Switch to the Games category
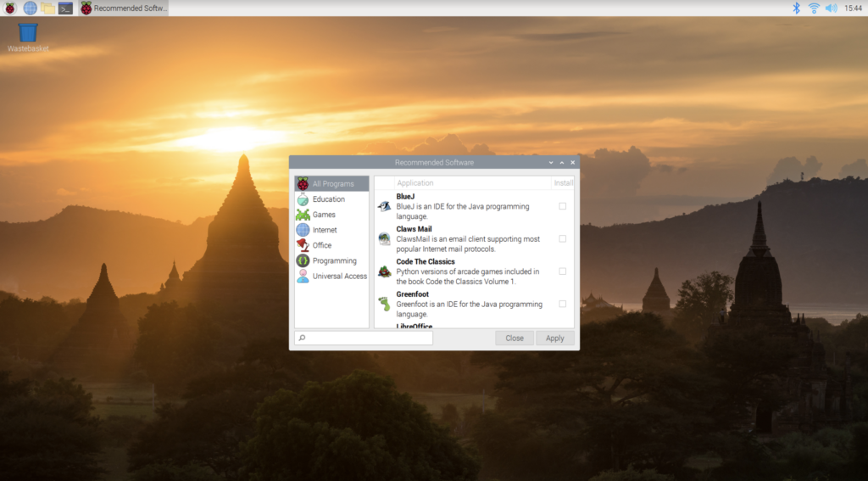 [x=324, y=215]
